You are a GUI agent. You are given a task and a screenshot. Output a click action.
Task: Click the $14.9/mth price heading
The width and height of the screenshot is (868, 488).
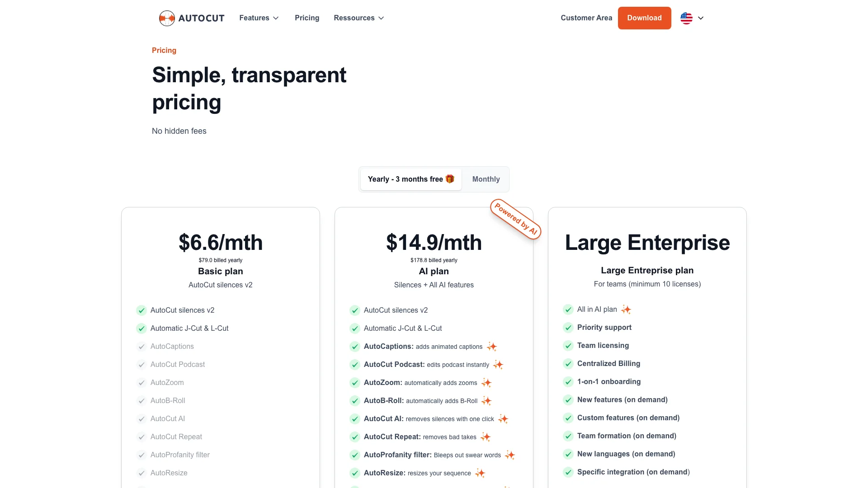pos(434,243)
